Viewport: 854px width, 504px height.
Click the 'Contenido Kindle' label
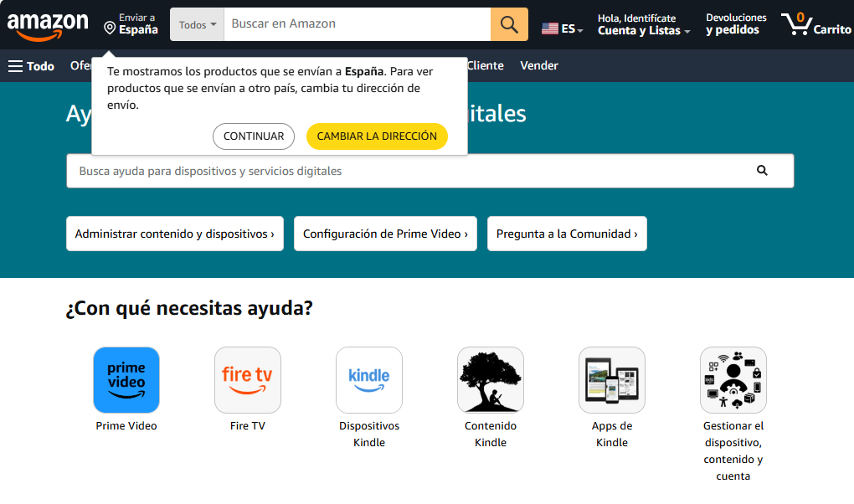point(491,435)
